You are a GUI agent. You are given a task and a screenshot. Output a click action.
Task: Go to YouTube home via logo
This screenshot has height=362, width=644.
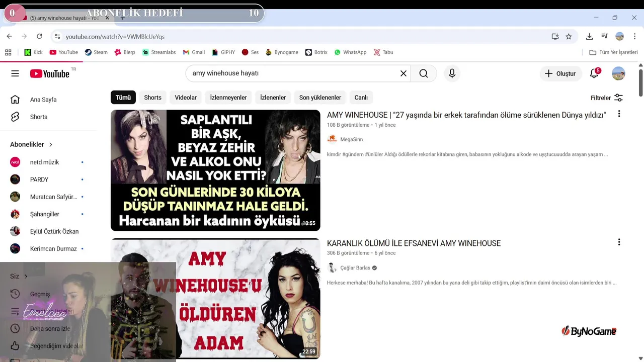point(50,73)
